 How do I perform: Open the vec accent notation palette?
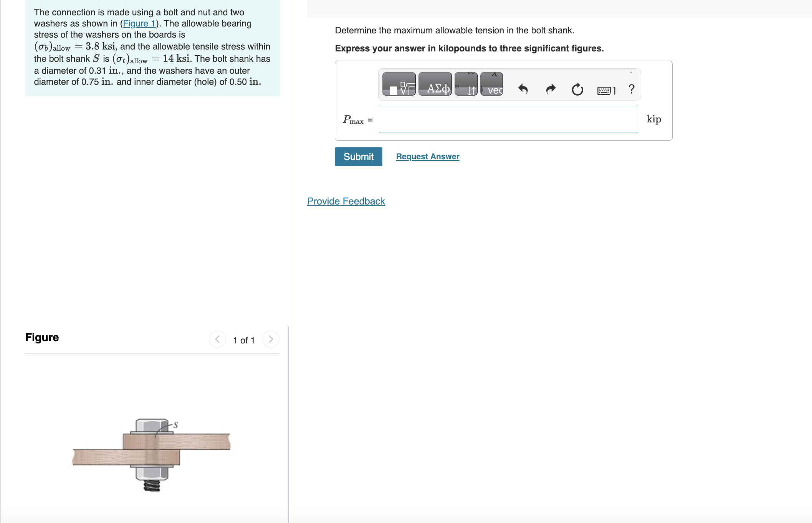click(492, 84)
